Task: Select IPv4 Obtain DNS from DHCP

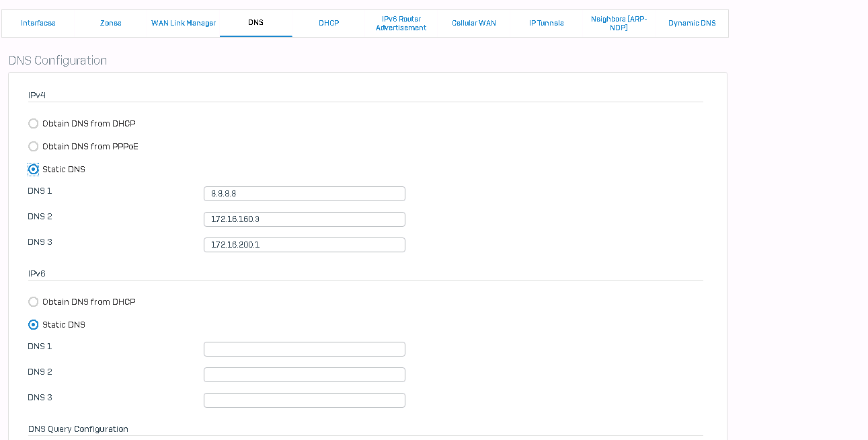Action: 34,124
